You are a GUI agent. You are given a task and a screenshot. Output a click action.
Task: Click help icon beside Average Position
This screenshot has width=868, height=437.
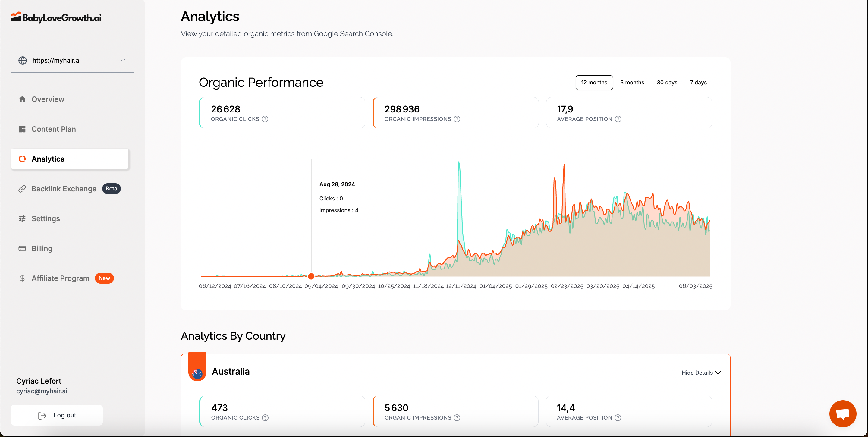pos(618,119)
